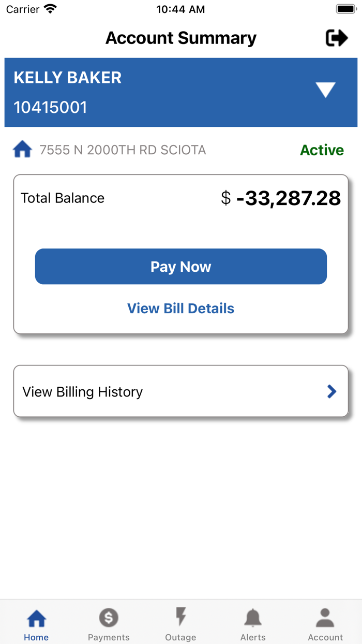Viewport: 362px width, 644px height.
Task: Click the Active status label
Action: 322,150
